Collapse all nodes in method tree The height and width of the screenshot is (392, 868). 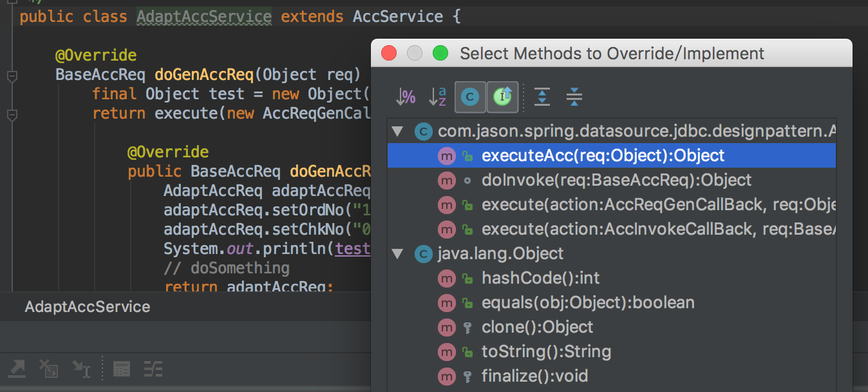(574, 97)
